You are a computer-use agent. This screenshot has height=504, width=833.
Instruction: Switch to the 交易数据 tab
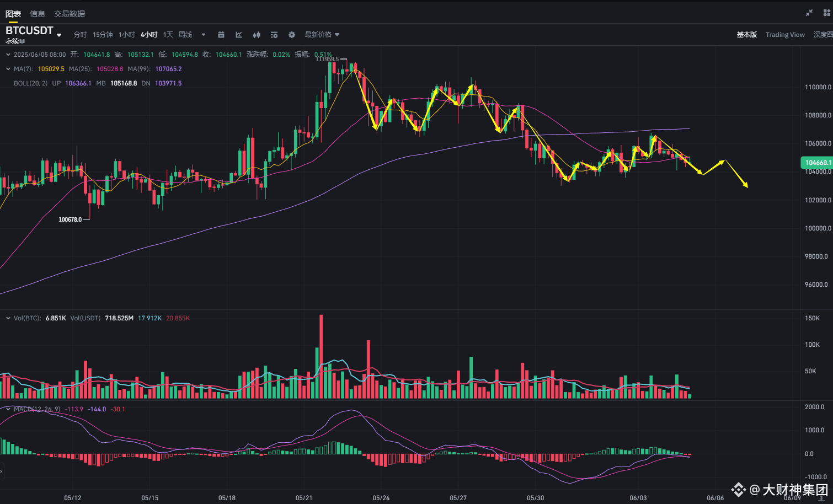pyautogui.click(x=70, y=14)
